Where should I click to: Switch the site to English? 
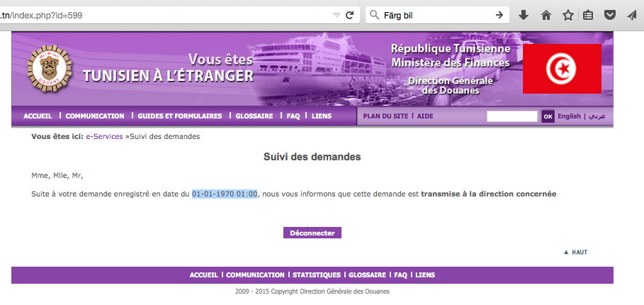[x=569, y=116]
